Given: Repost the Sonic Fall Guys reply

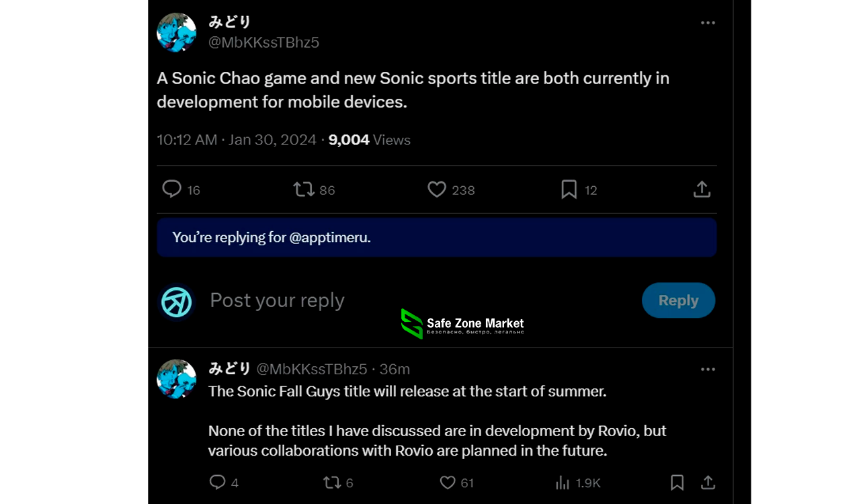Looking at the screenshot, I should pyautogui.click(x=332, y=482).
